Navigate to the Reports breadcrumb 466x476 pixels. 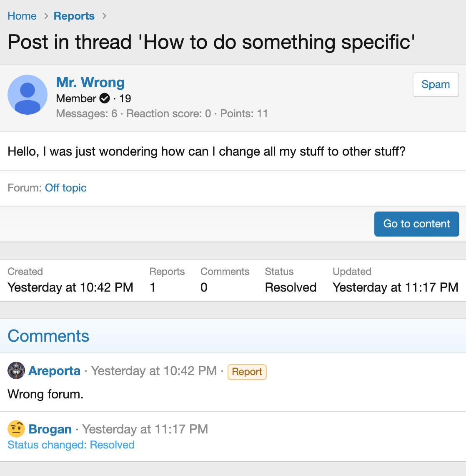[x=74, y=16]
